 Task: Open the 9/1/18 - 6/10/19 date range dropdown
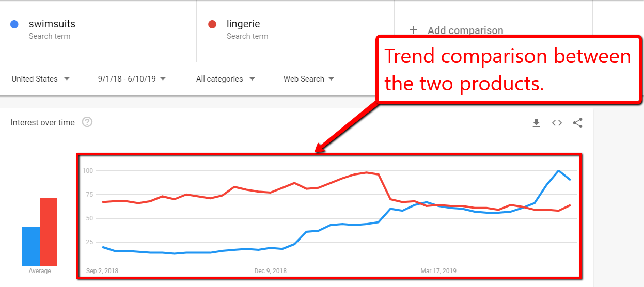point(132,79)
